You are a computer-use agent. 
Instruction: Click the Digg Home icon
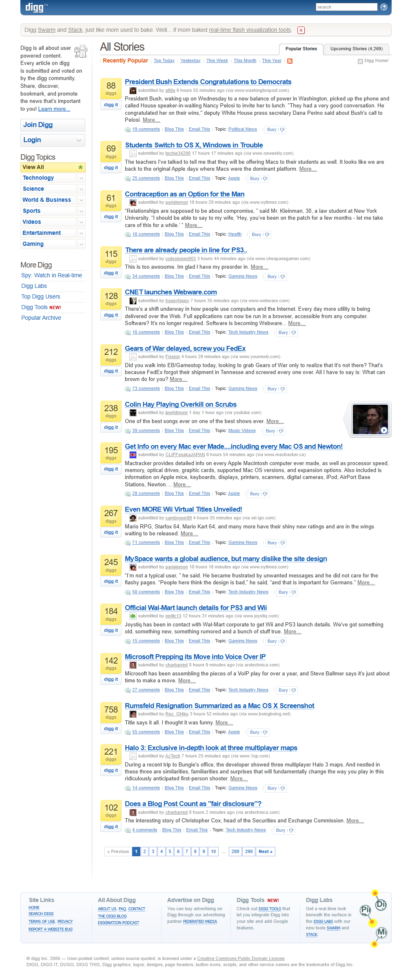coord(360,61)
